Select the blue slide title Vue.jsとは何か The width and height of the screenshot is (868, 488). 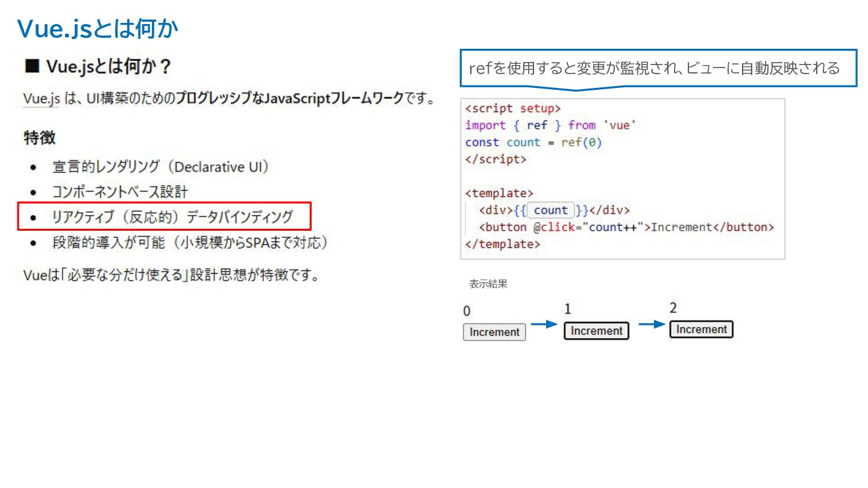98,28
